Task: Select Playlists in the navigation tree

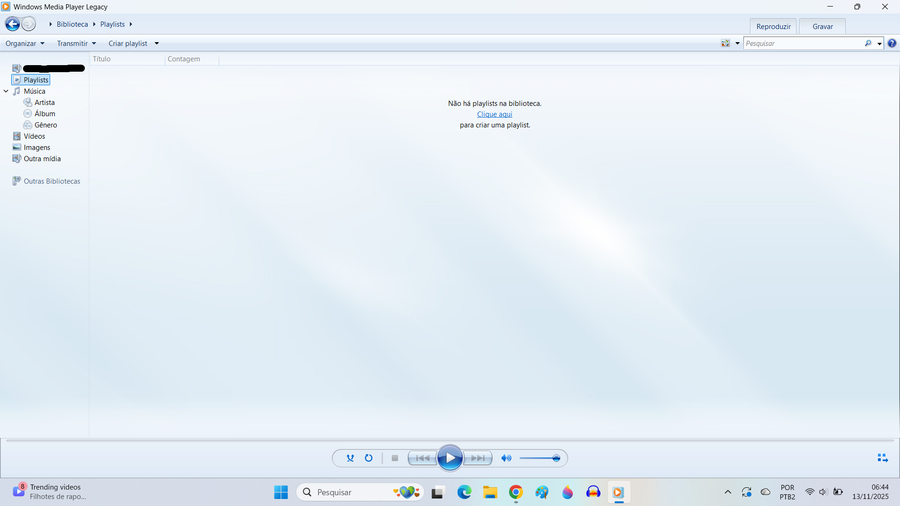Action: [31, 80]
